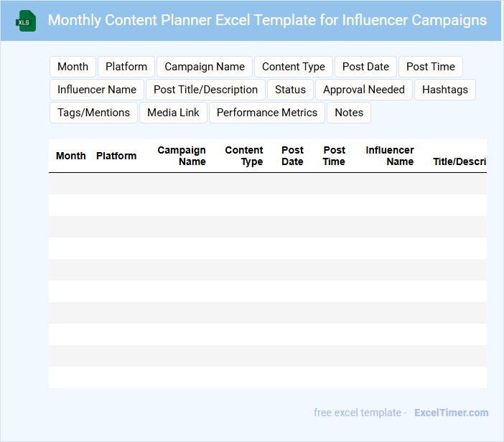Screen dimensions: 504x442
Task: Click the Post Title/Description tag
Action: (x=205, y=90)
